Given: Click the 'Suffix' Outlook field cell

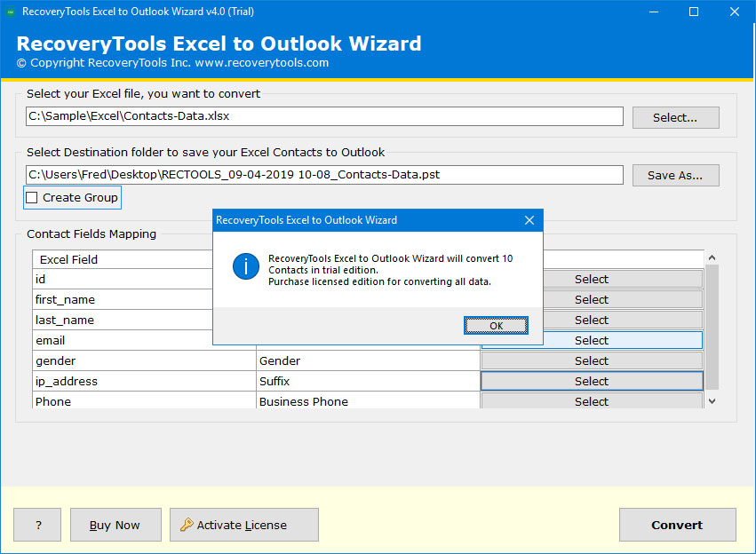Looking at the screenshot, I should pyautogui.click(x=368, y=382).
